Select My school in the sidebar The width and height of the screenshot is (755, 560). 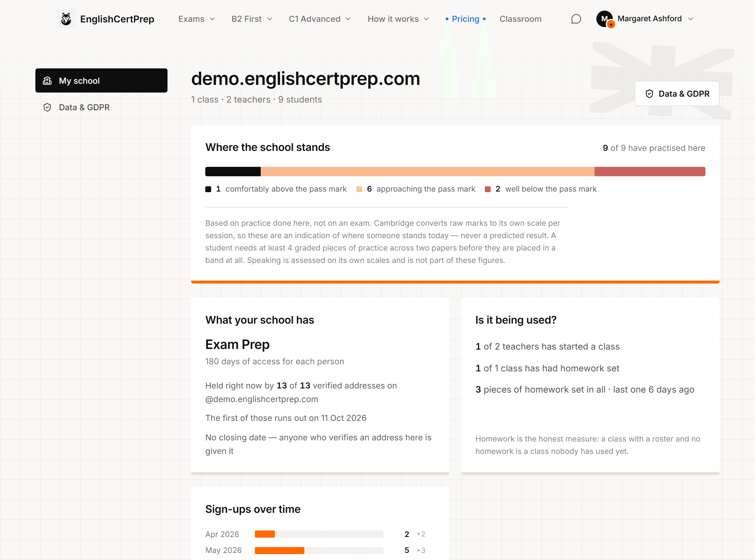point(101,81)
